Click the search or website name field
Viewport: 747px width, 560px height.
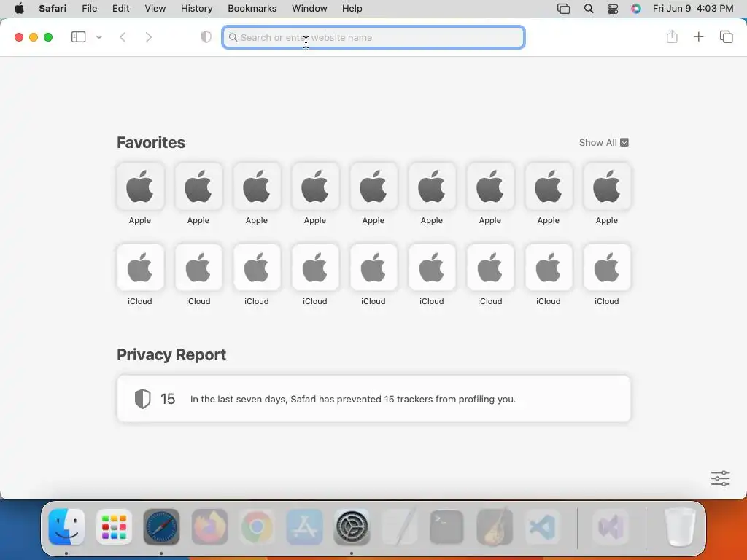tap(373, 38)
